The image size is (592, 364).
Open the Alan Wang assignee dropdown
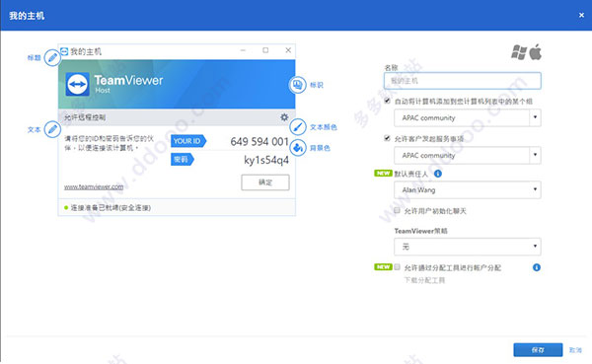pyautogui.click(x=468, y=190)
